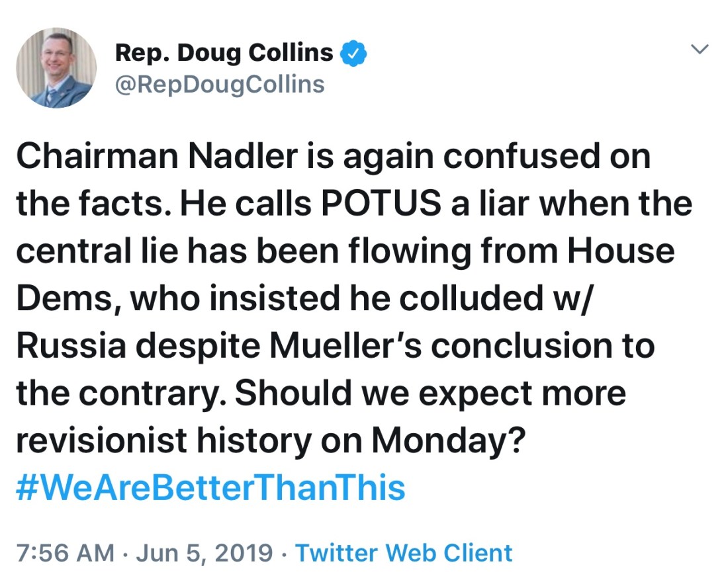Click the @RepDougCollins handle
The width and height of the screenshot is (728, 586).
pos(220,84)
